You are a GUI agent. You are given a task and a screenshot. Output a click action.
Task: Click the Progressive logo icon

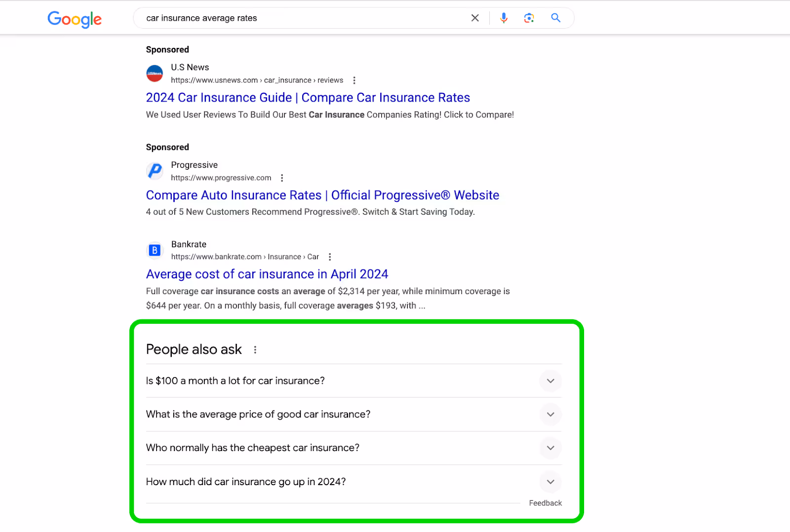click(155, 171)
